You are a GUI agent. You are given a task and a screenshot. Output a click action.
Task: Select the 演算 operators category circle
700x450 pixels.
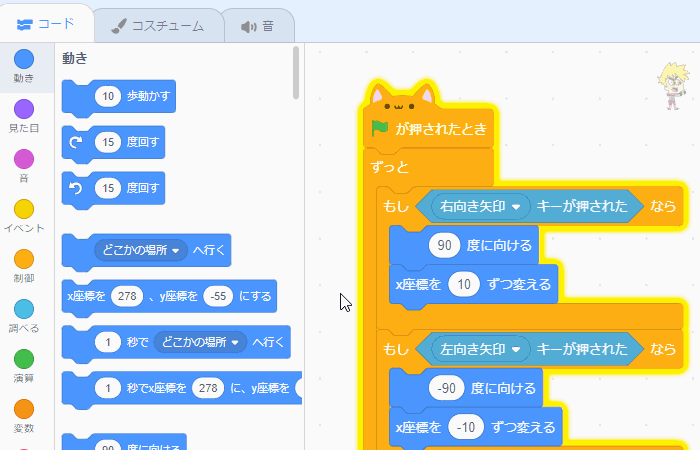point(24,359)
